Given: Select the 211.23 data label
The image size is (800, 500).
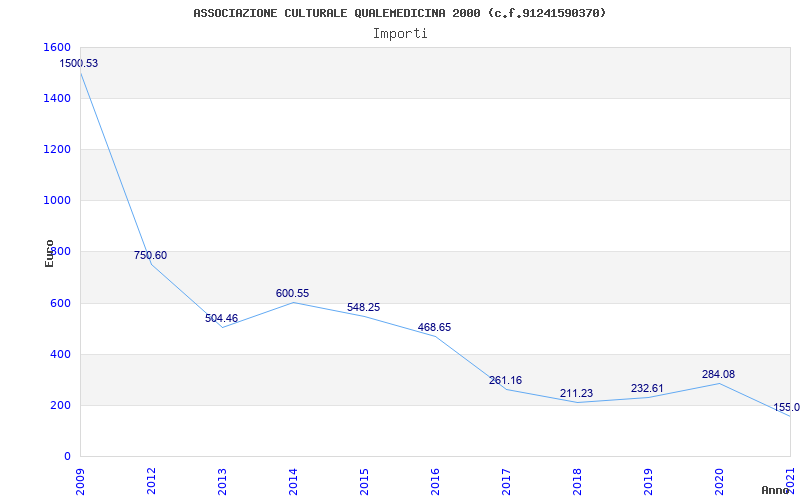Looking at the screenshot, I should pyautogui.click(x=577, y=393).
